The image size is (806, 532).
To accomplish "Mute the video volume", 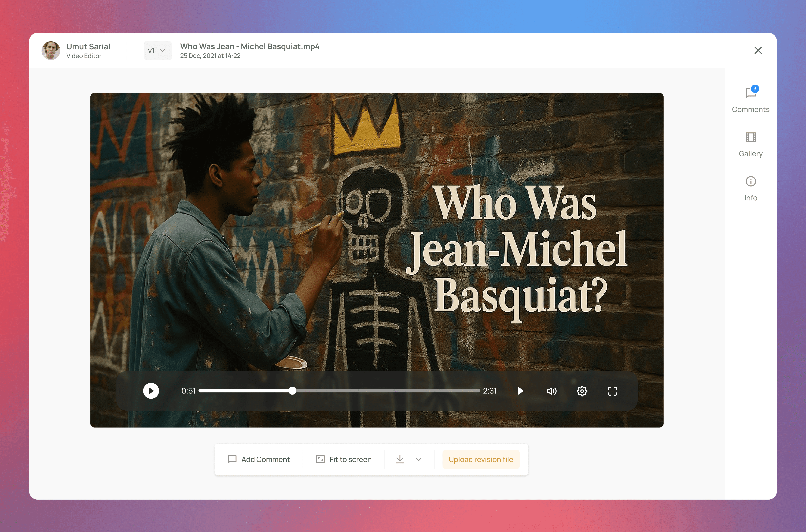I will point(551,391).
